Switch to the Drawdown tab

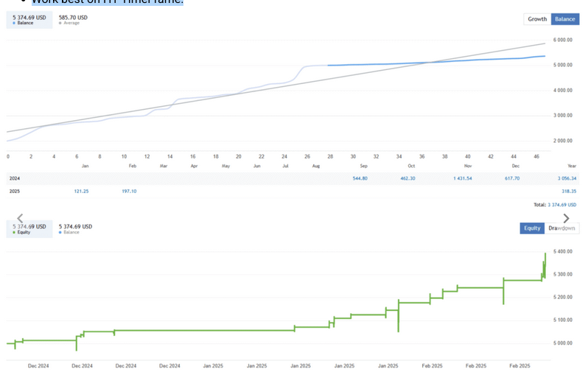coord(561,228)
